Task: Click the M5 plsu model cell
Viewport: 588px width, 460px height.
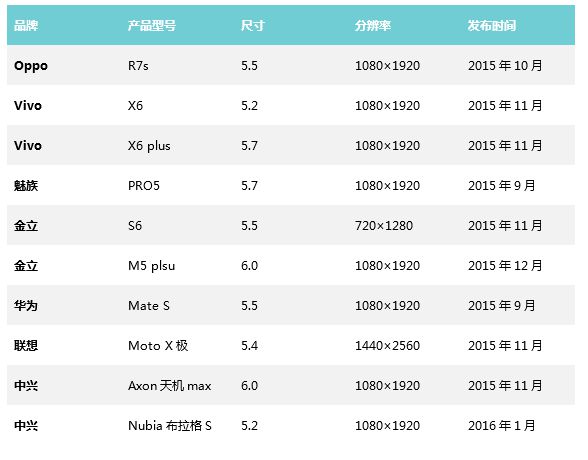Action: coord(152,266)
